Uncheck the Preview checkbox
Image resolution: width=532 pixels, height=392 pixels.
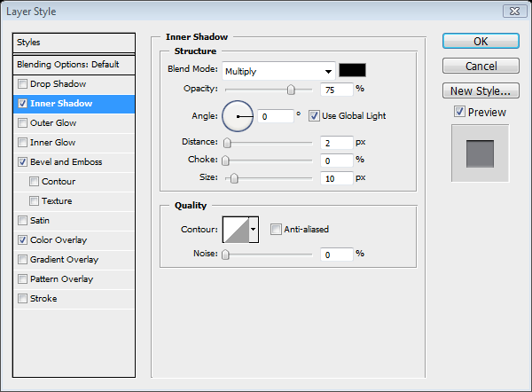458,112
